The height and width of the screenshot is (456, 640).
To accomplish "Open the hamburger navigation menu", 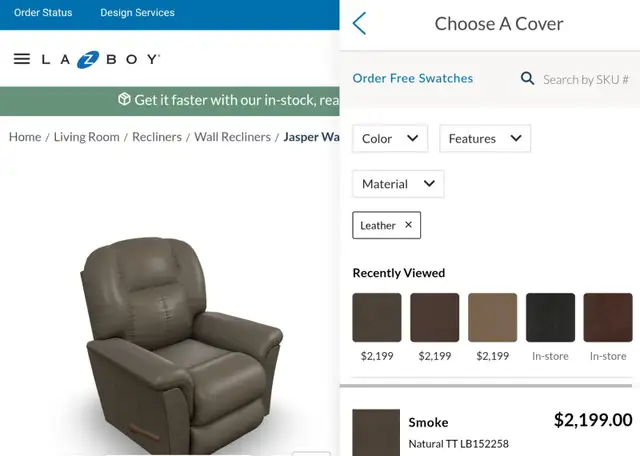I will coord(22,59).
